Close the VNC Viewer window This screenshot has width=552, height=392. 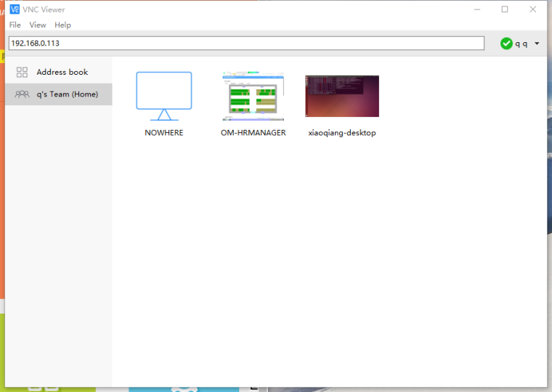533,9
